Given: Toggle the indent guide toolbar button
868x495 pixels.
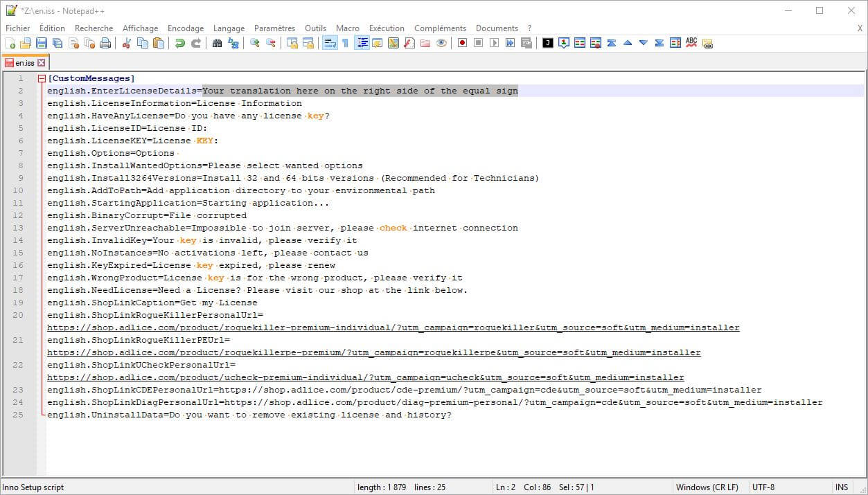Looking at the screenshot, I should (362, 44).
